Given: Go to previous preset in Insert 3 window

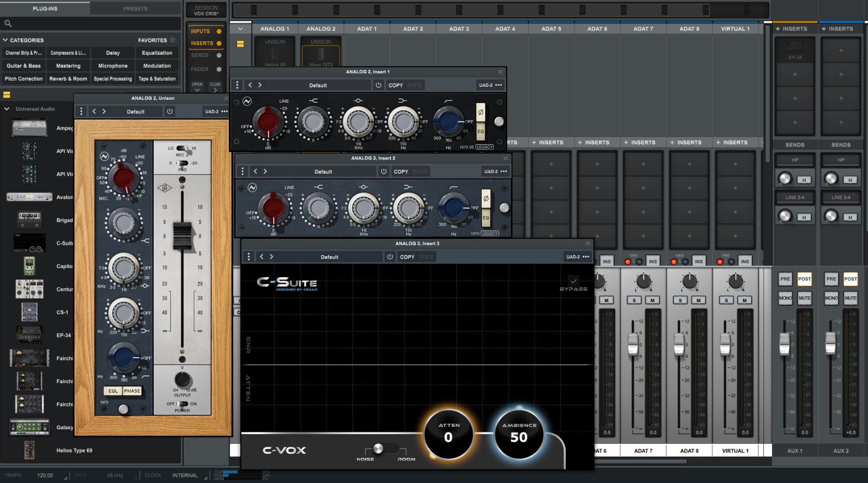Looking at the screenshot, I should point(261,257).
